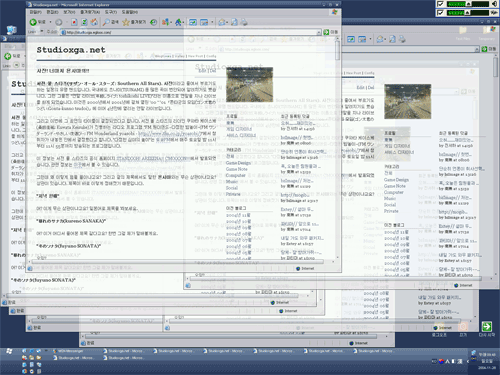
Task: Expand address bar dropdown in back-right browser window
Action: click(477, 49)
